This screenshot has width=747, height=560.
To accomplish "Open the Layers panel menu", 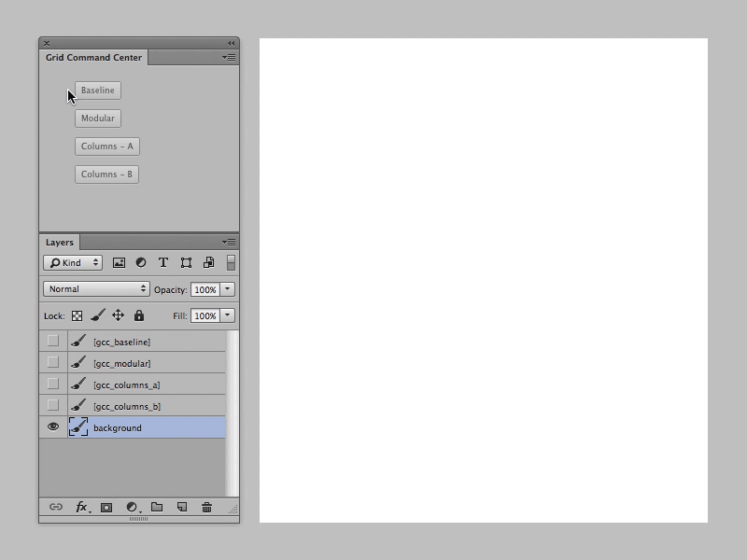I will pyautogui.click(x=229, y=242).
